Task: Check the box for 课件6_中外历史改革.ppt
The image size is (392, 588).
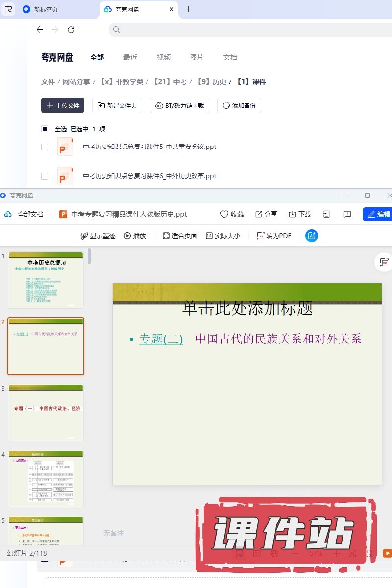Action: 45,176
